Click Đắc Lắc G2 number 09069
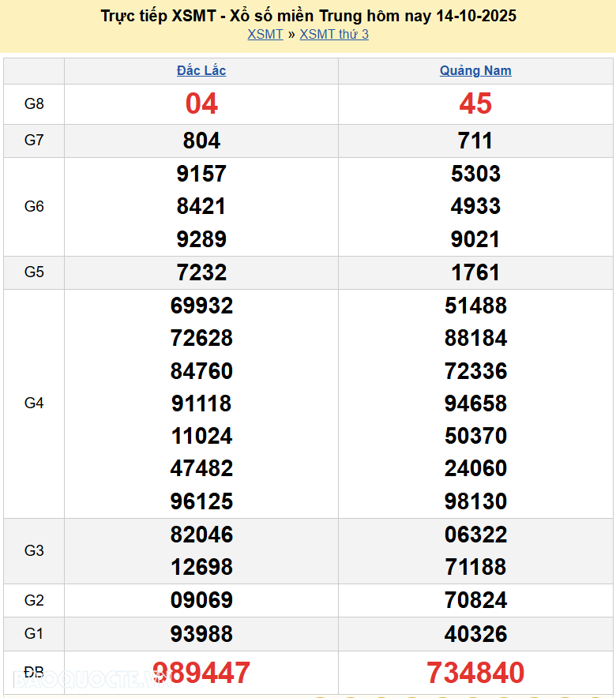616x698 pixels. 201,600
